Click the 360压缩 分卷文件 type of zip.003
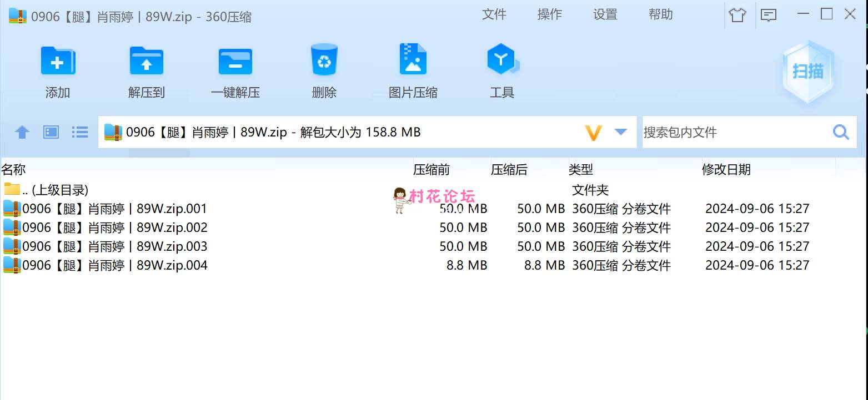 (x=621, y=246)
